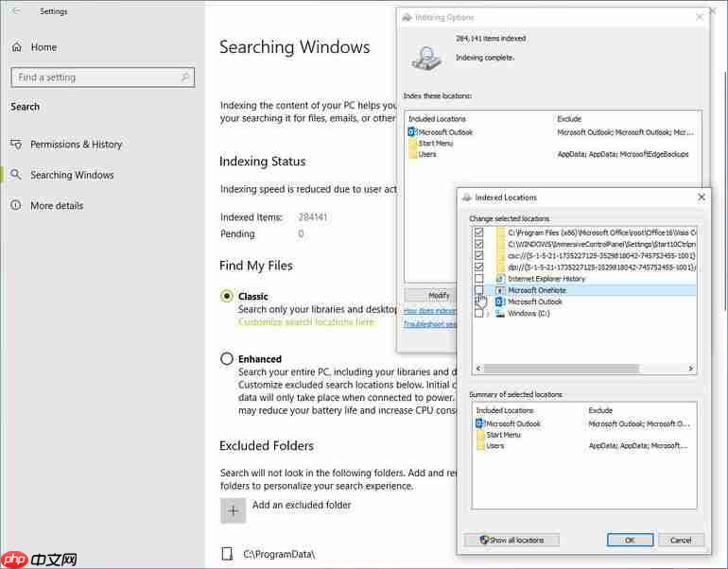This screenshot has width=728, height=569.
Task: Select the C:\Program Files (x86) path row
Action: (601, 233)
